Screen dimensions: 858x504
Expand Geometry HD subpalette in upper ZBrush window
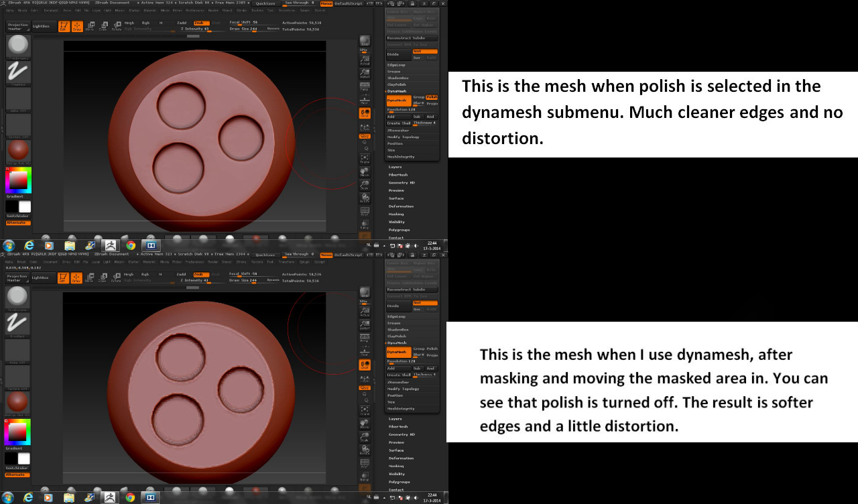[402, 182]
